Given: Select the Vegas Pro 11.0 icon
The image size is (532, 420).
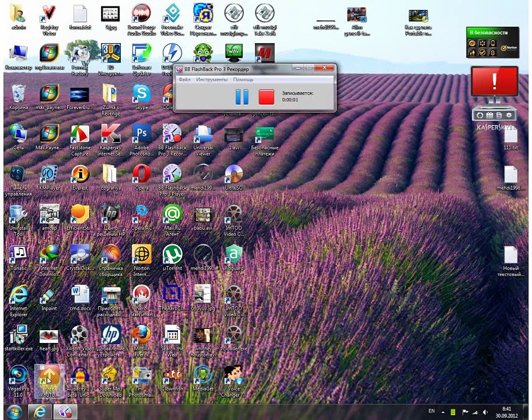Looking at the screenshot, I should [x=18, y=381].
